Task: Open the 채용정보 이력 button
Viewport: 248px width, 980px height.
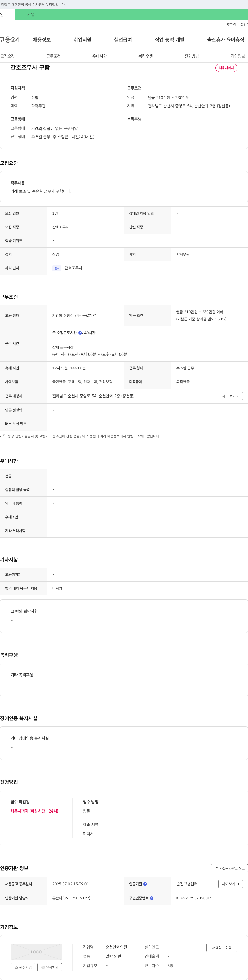Action: pos(222,948)
